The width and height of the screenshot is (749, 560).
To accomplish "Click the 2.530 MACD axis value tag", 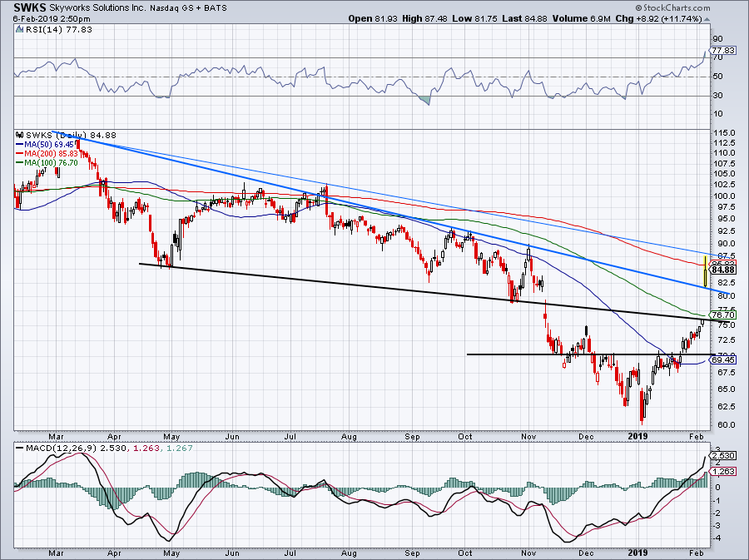I will 723,455.
